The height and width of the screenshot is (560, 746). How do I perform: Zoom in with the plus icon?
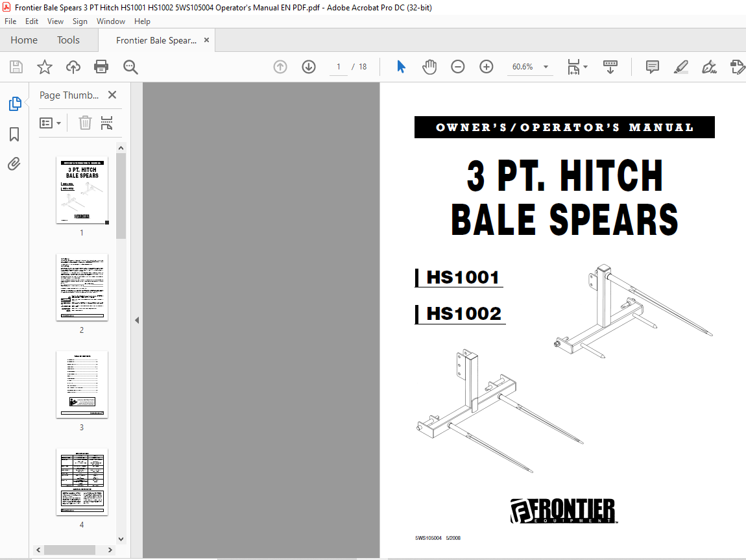487,67
